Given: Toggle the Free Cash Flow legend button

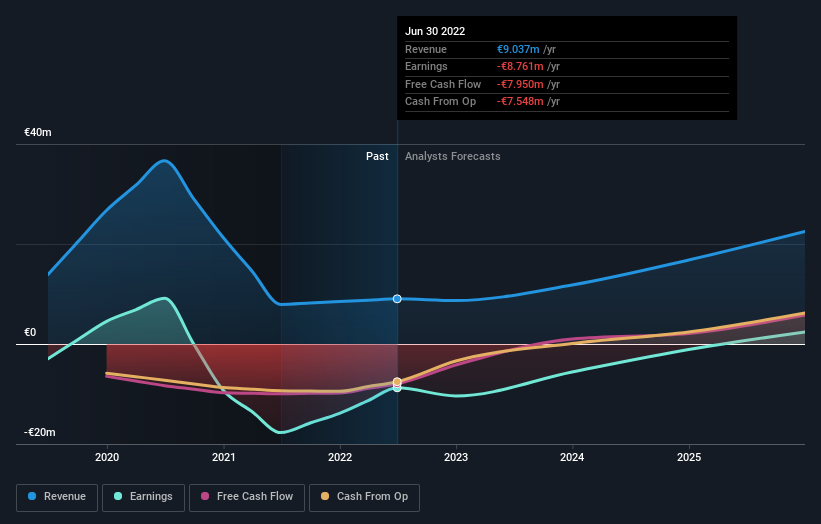Looking at the screenshot, I should (247, 497).
